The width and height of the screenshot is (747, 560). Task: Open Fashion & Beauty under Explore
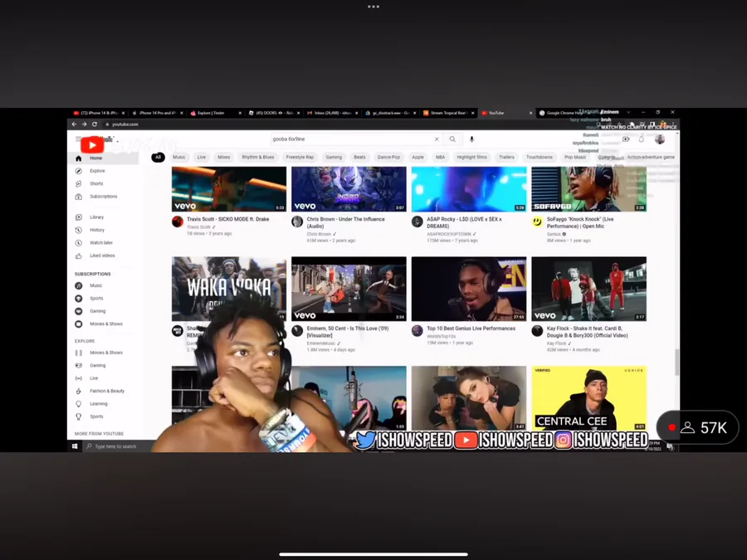(x=107, y=392)
